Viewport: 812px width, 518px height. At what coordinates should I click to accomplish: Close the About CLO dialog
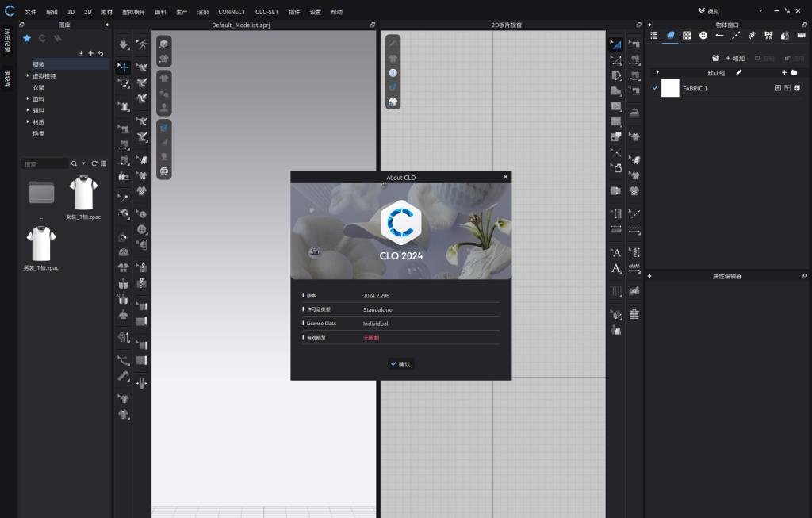(505, 177)
